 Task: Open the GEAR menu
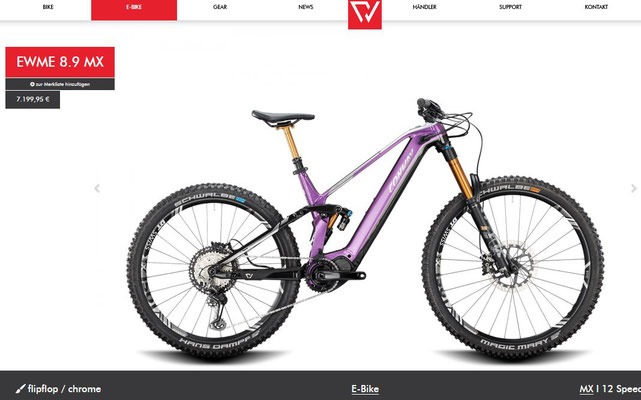[220, 7]
